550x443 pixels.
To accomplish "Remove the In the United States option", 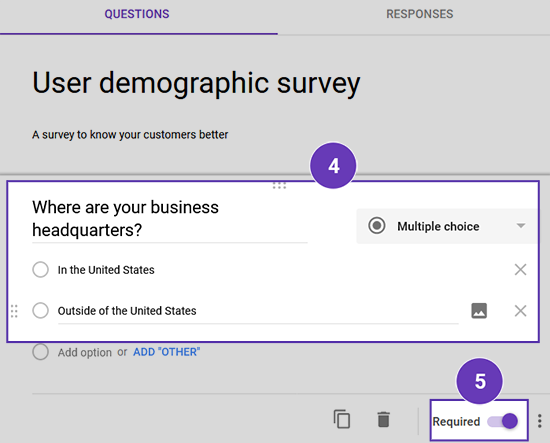I will 520,270.
